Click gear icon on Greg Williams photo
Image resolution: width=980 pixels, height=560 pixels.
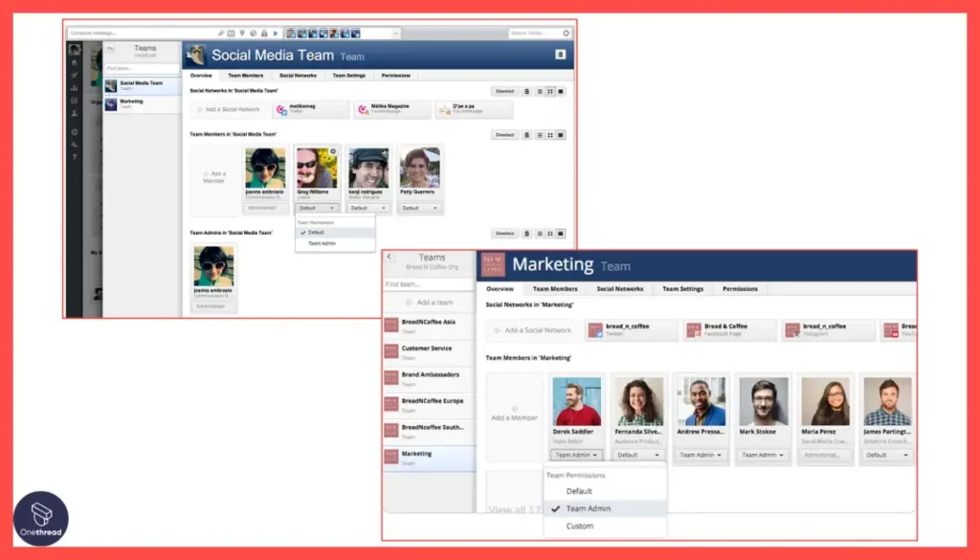333,152
